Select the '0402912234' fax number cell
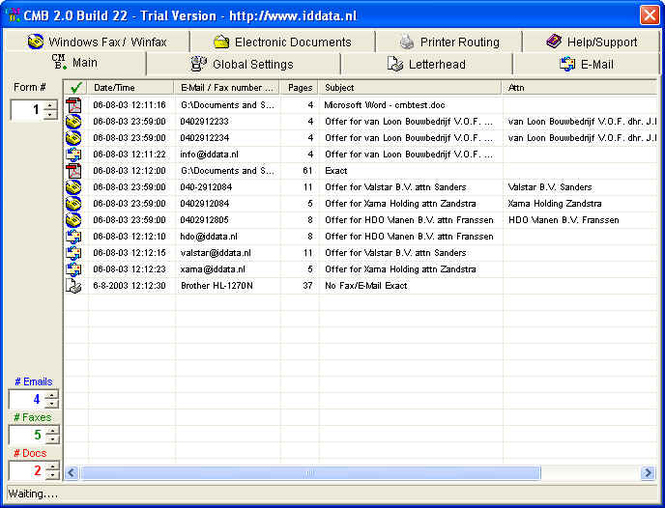665x508 pixels. (204, 138)
